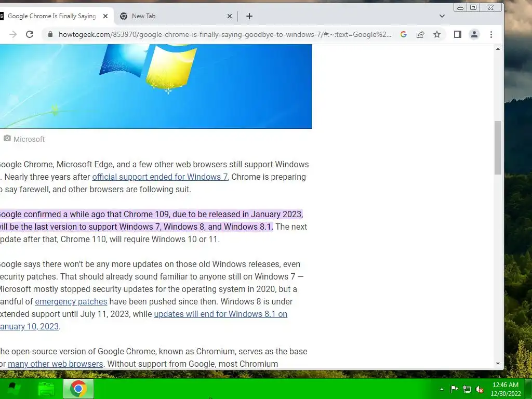The width and height of the screenshot is (532, 399).
Task: Close the New Tab tab
Action: pos(229,16)
